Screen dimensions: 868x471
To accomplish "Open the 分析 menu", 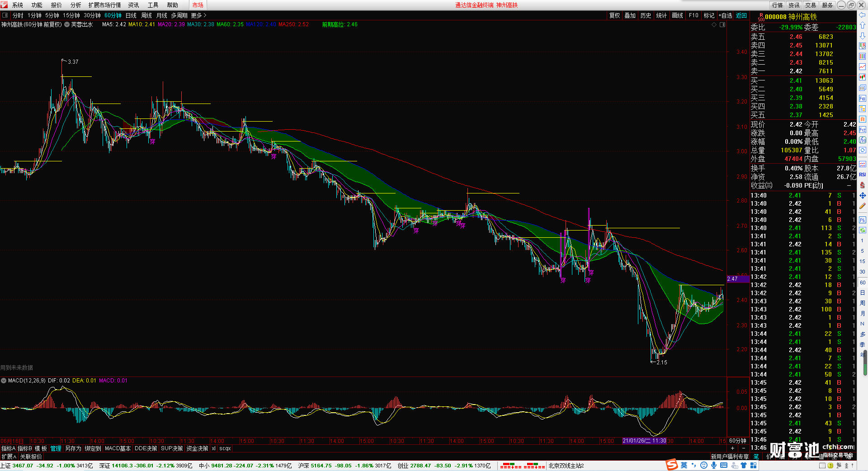I will 75,5.
